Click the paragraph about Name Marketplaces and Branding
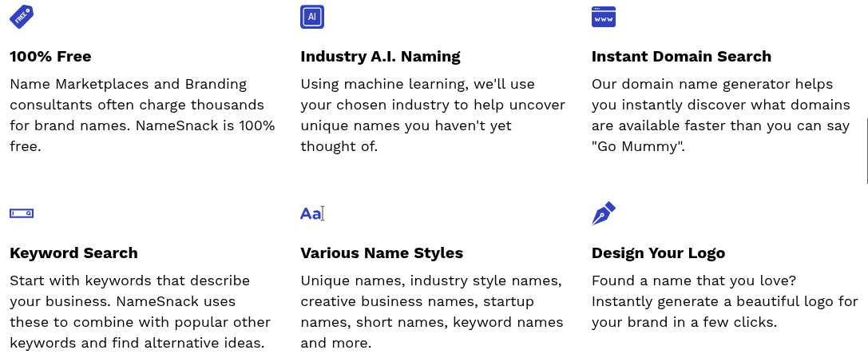The image size is (868, 358). pos(142,115)
